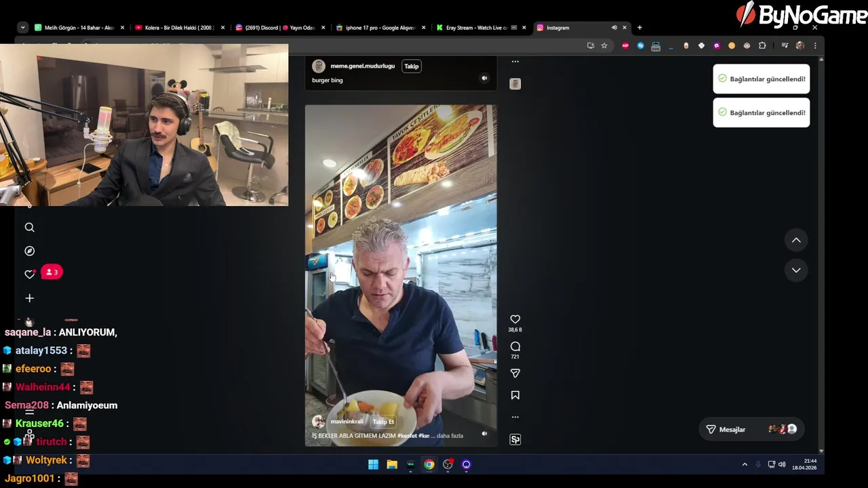Switch to the Discord browser tab

[279, 28]
